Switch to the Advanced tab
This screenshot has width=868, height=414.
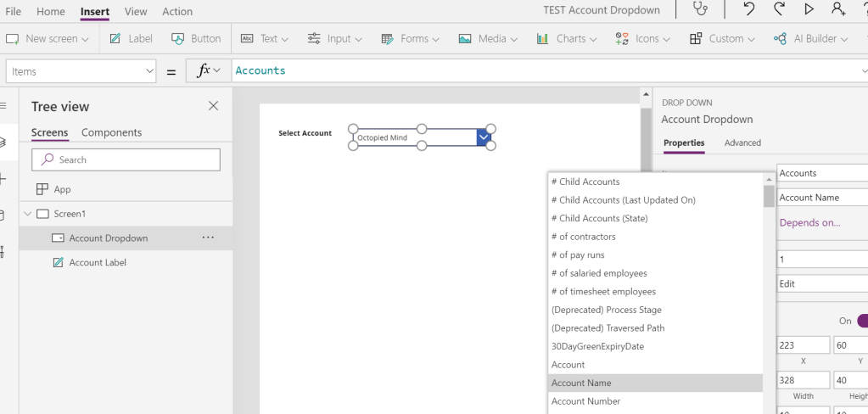tap(742, 143)
